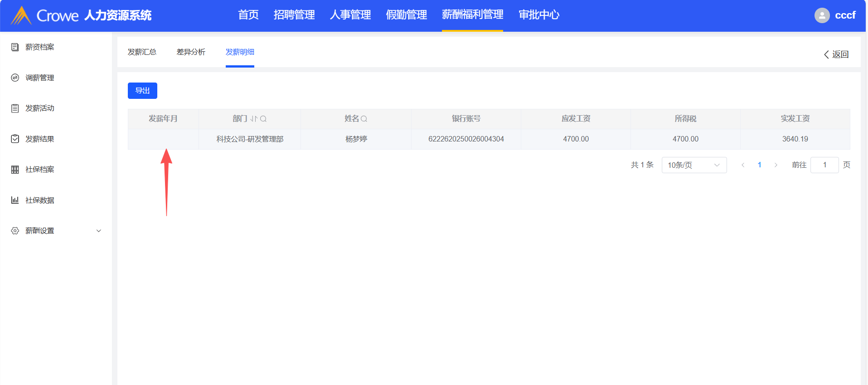Click the 返回 back link
Image resolution: width=868 pixels, height=385 pixels.
coord(836,54)
